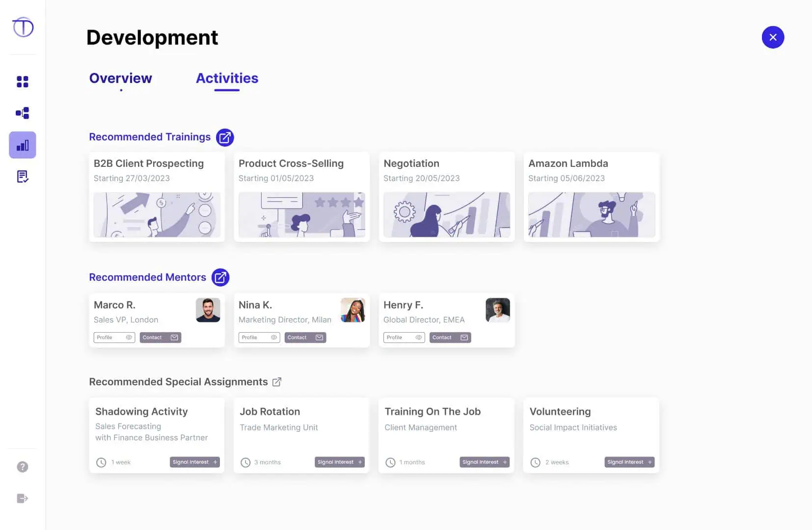This screenshot has height=530, width=812.
Task: Click Client Management text
Action: (x=421, y=427)
